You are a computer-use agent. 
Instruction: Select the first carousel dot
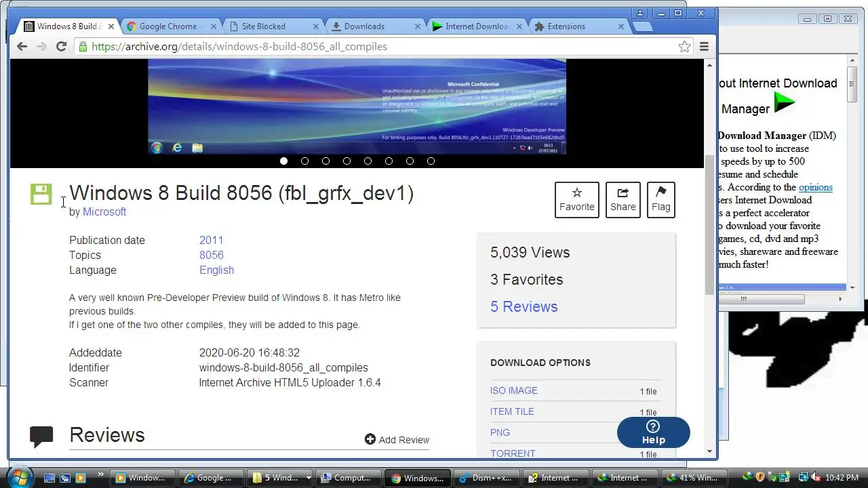pyautogui.click(x=283, y=161)
